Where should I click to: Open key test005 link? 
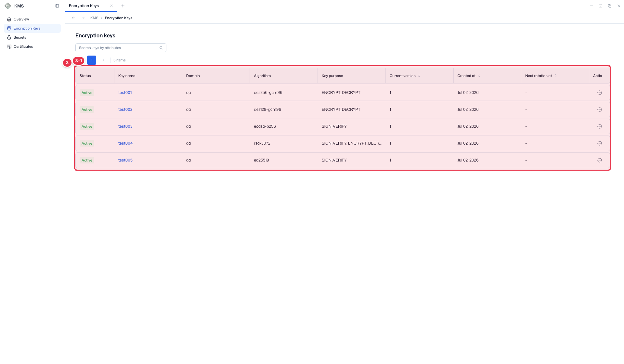point(125,160)
